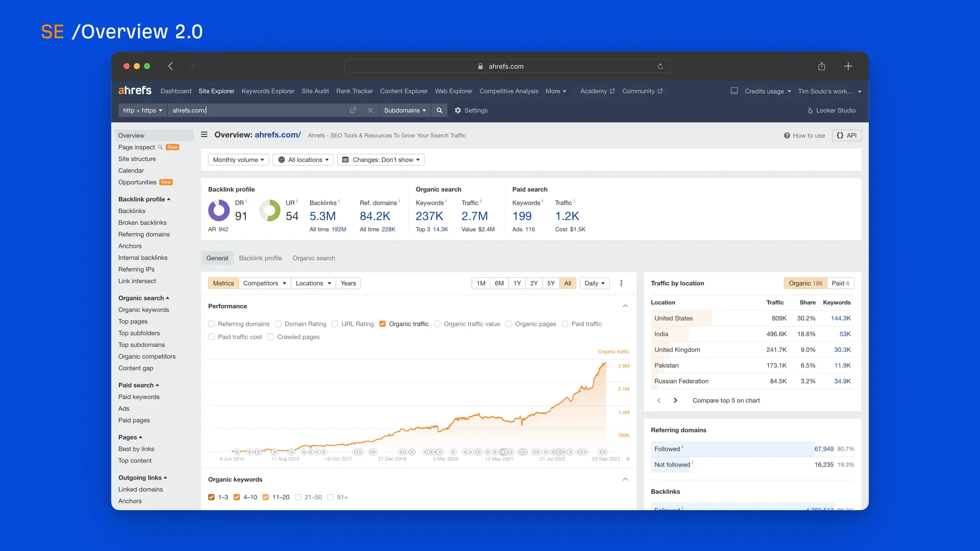Click the hamburger menu beside Overview title
This screenshot has height=551, width=980.
click(204, 135)
